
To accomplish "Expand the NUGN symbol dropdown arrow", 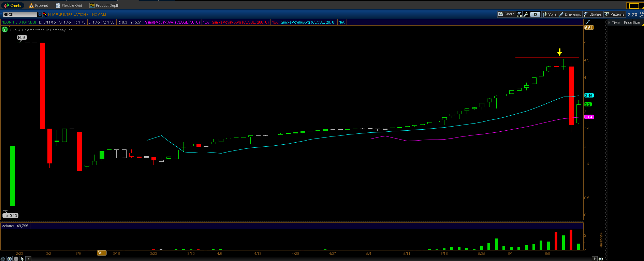I will (40, 14).
